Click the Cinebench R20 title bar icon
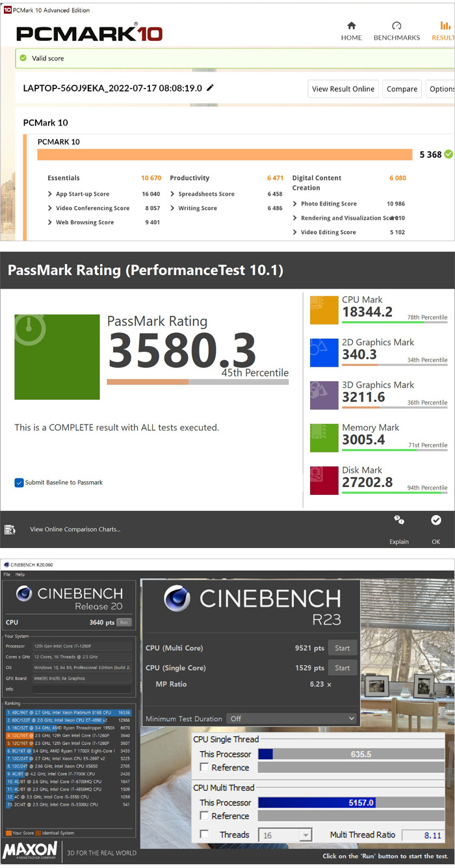Image resolution: width=455 pixels, height=868 pixels. pyautogui.click(x=6, y=564)
